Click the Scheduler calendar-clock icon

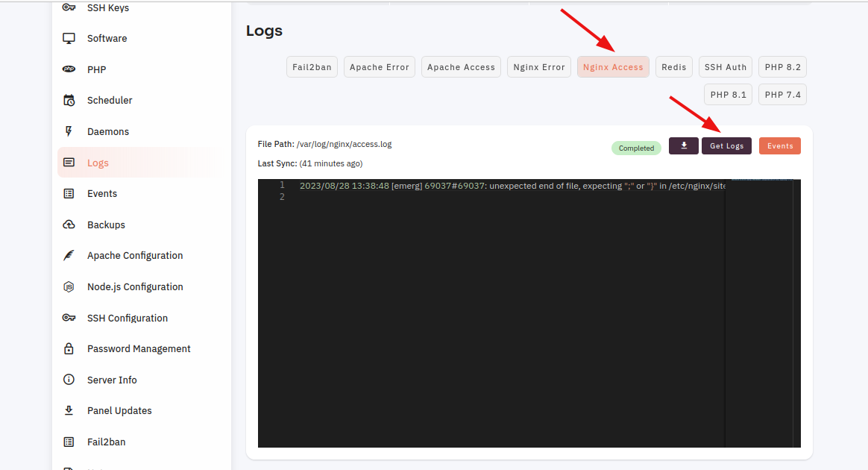[69, 100]
